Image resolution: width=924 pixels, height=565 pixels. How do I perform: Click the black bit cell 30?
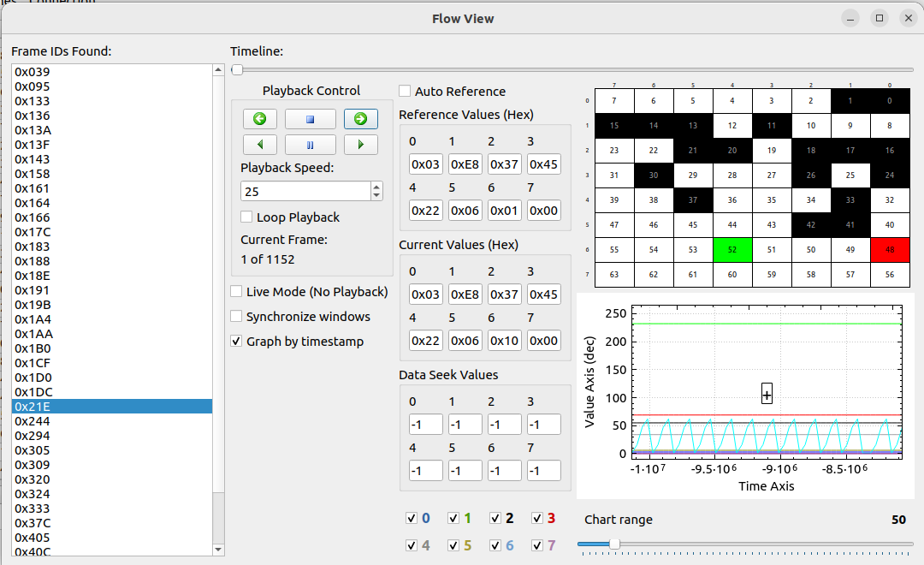654,175
